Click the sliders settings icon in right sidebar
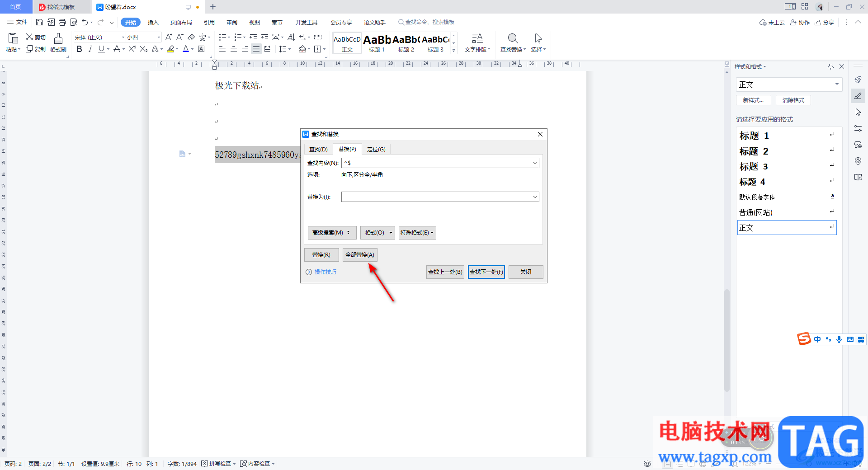 point(858,128)
